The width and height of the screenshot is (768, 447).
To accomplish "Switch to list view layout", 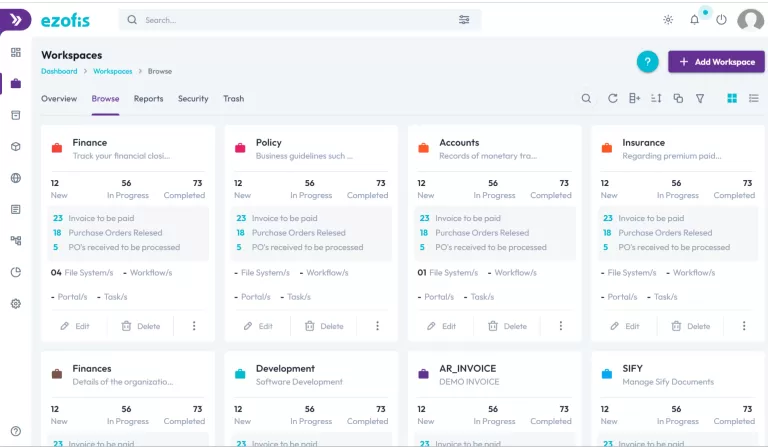I will pos(754,99).
